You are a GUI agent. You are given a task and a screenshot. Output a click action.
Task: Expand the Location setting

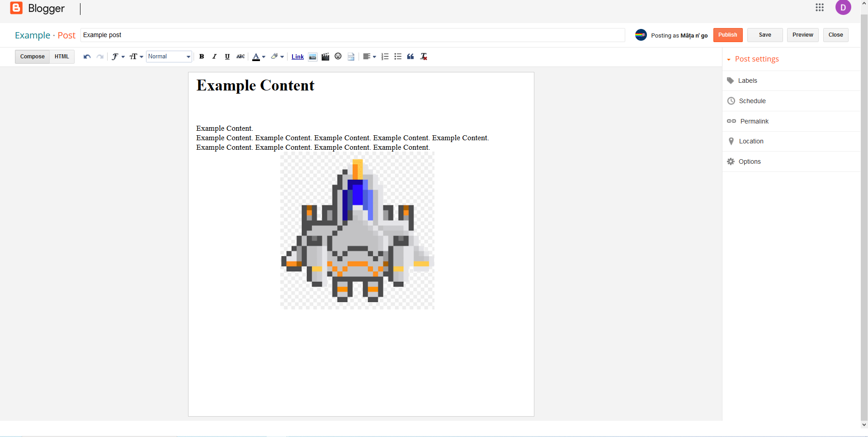(x=791, y=141)
